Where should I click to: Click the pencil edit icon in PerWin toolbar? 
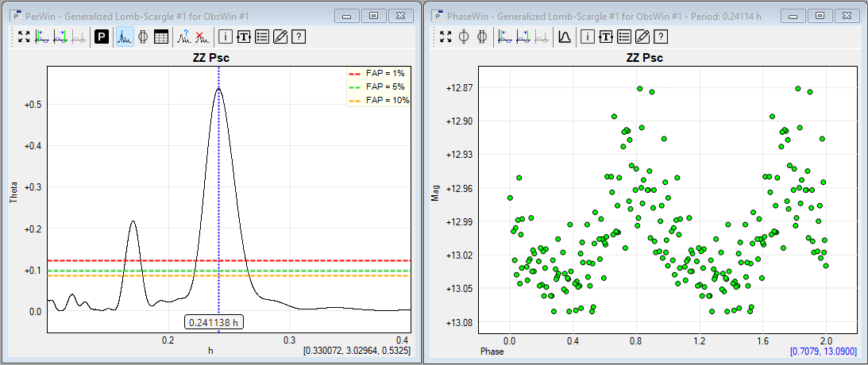pos(280,36)
